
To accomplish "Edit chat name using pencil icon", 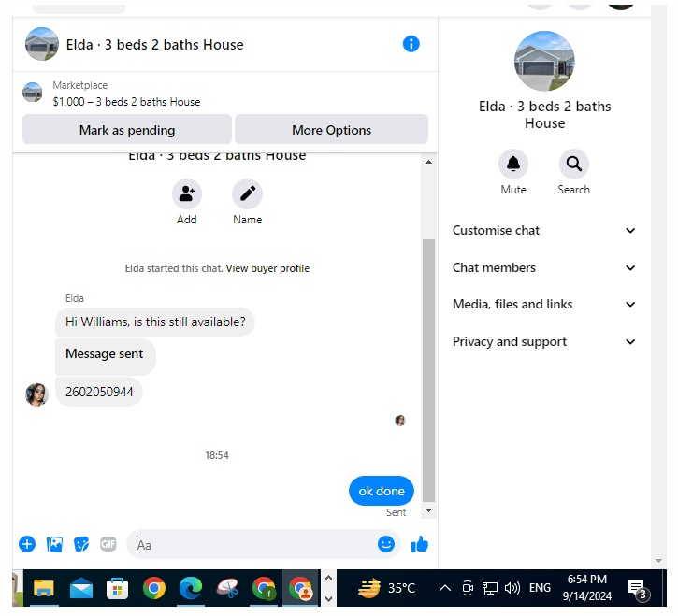I will click(247, 193).
